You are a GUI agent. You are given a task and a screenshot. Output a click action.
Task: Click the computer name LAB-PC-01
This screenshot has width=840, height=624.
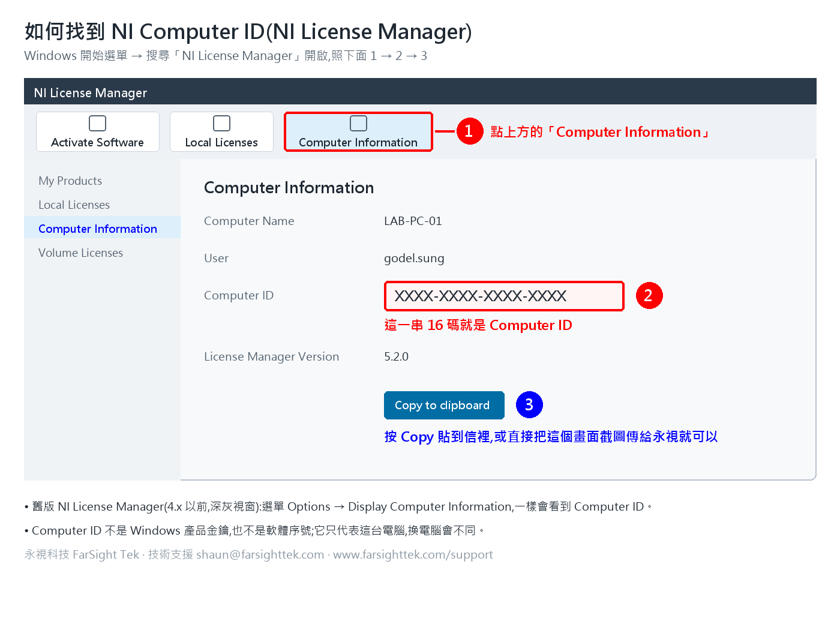413,221
